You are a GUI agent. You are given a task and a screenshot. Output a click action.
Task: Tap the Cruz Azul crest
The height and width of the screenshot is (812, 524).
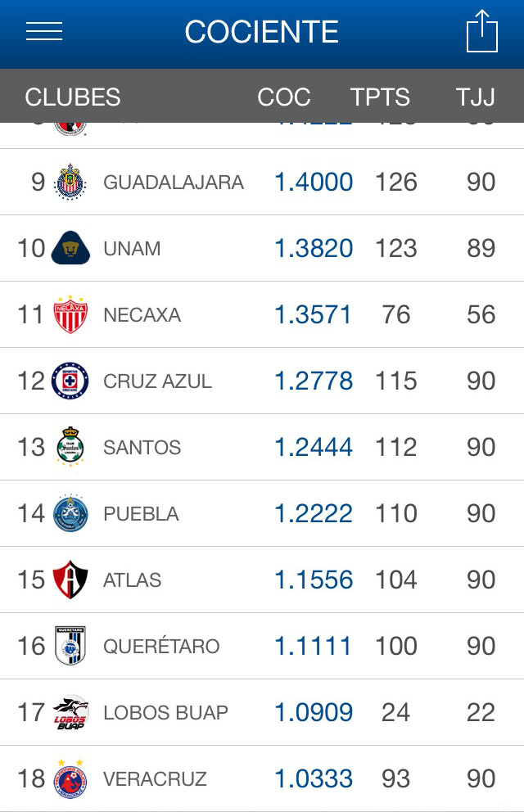(70, 381)
